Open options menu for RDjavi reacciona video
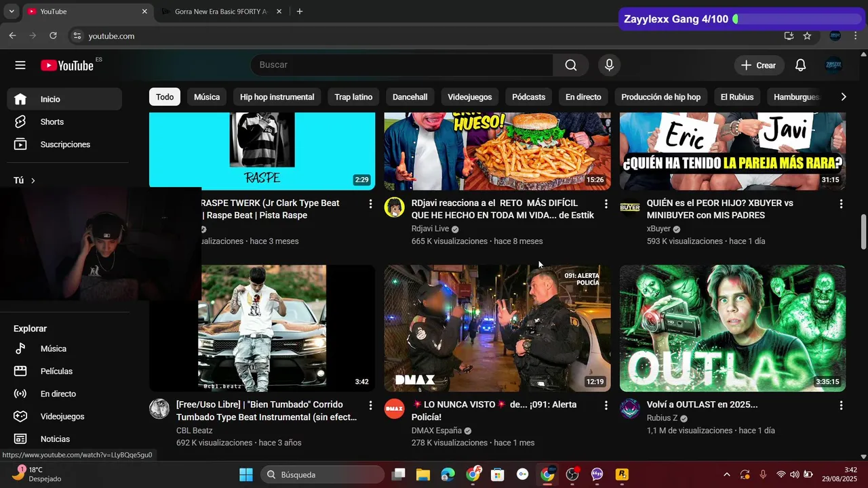868x488 pixels. (606, 203)
